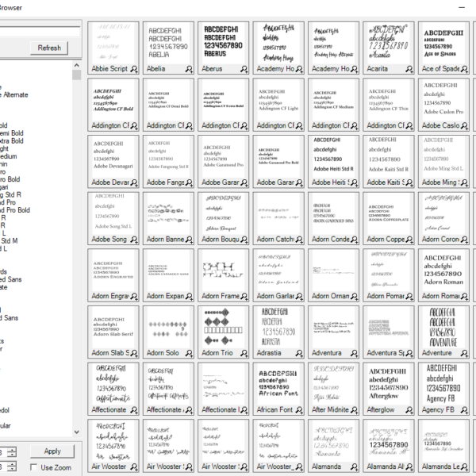The width and height of the screenshot is (476, 476).
Task: Select the Addington CF Medium preview
Action: tap(333, 104)
